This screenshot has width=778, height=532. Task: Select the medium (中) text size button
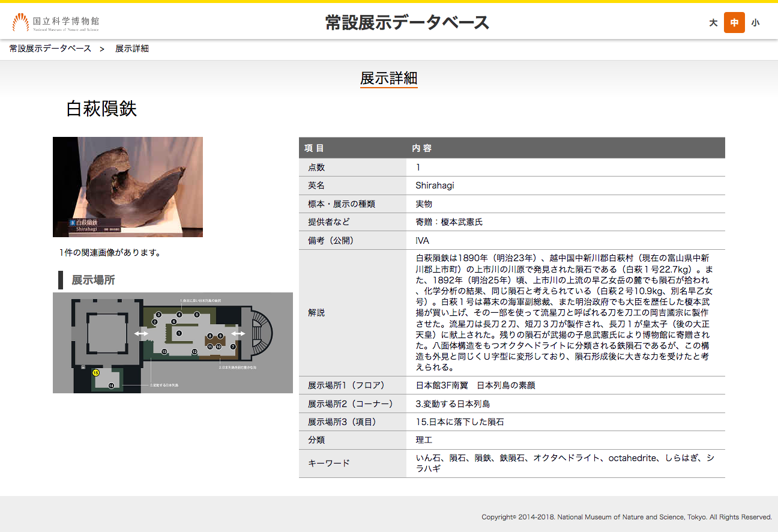tap(734, 23)
